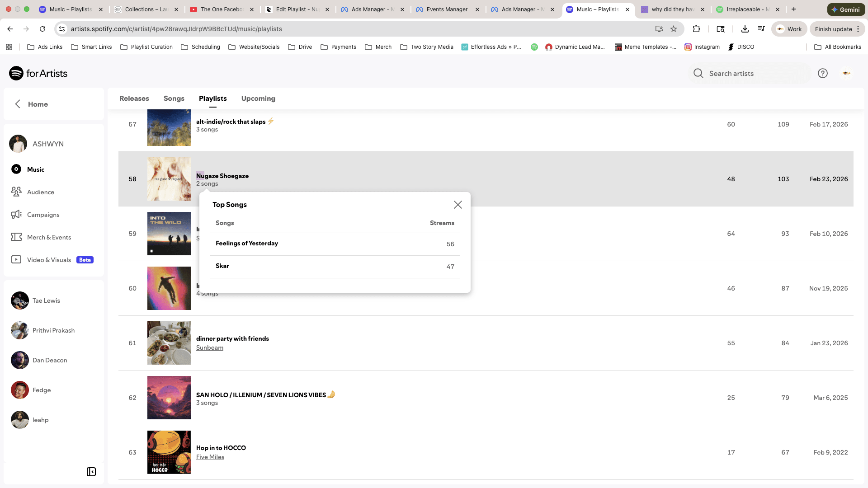The height and width of the screenshot is (488, 868).
Task: Open the help question mark icon
Action: tap(822, 73)
